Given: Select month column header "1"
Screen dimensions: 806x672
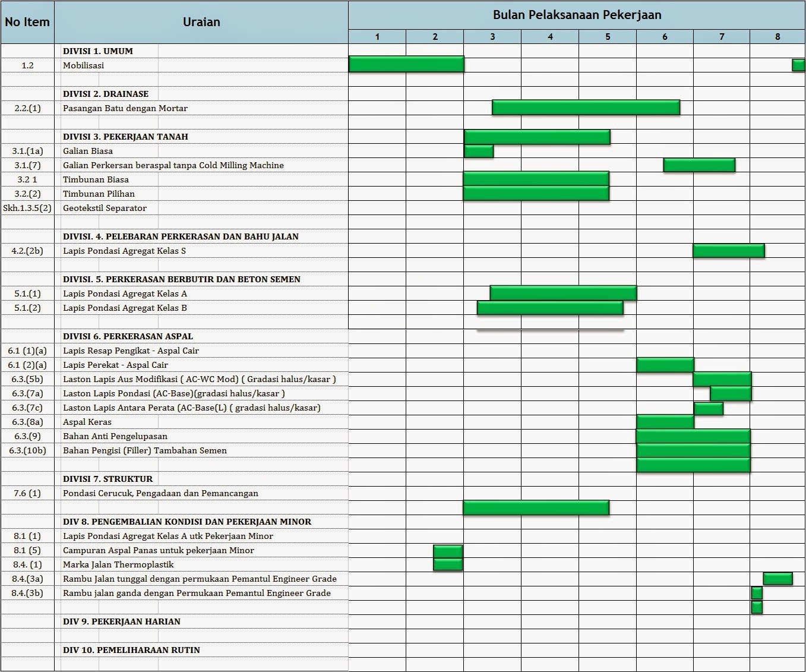Looking at the screenshot, I should click(x=377, y=37).
